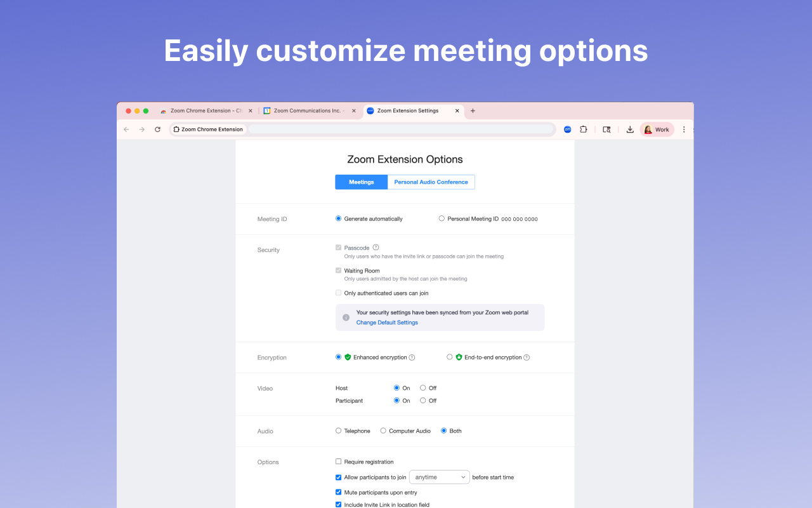The image size is (812, 508).
Task: Select the Zoom Communications Inc. browser tab
Action: [x=310, y=110]
